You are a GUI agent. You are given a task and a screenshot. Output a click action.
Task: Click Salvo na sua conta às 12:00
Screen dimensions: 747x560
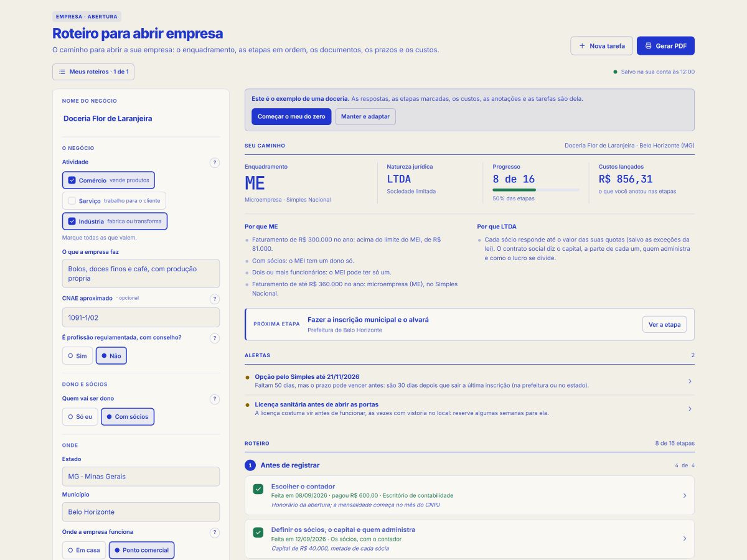[x=654, y=72]
